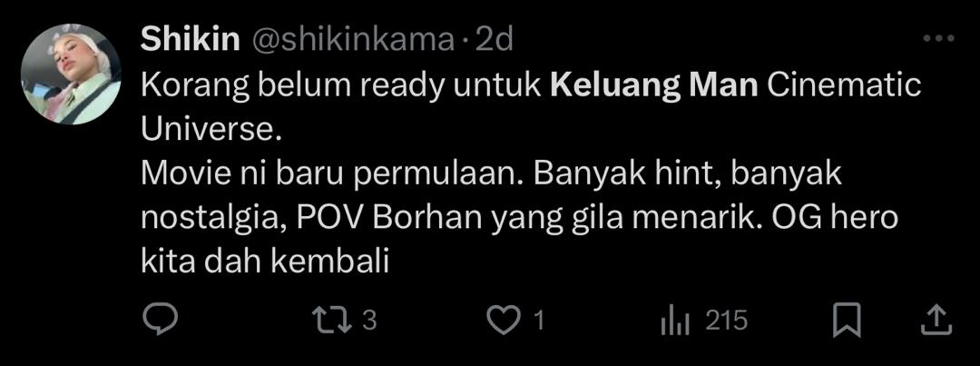This screenshot has width=980, height=366.
Task: Share the tweet using the upload arrow icon
Action: (937, 321)
